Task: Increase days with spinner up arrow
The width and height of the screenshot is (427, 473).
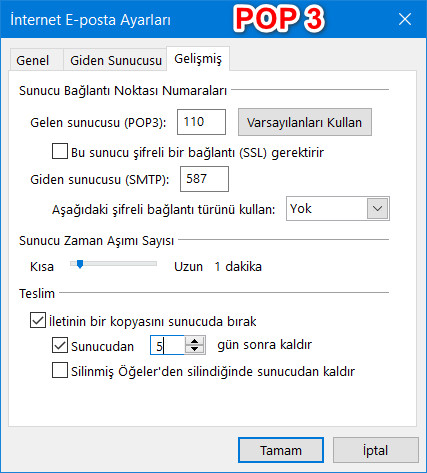Action: point(195,341)
